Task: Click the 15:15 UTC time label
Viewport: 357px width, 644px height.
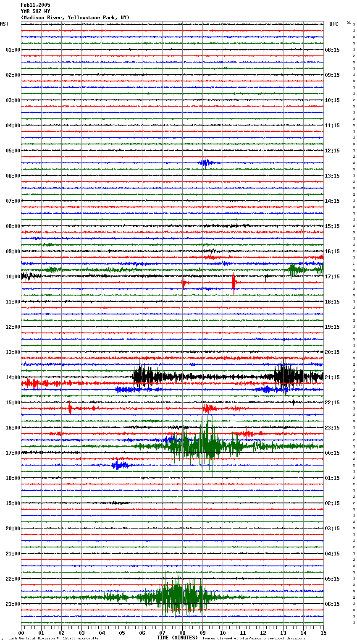Action: click(x=332, y=226)
